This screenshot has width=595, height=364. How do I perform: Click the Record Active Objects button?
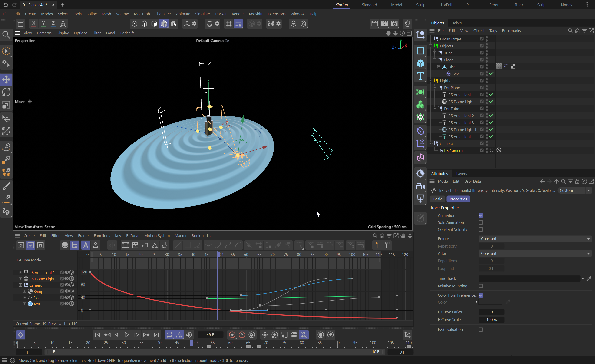232,335
